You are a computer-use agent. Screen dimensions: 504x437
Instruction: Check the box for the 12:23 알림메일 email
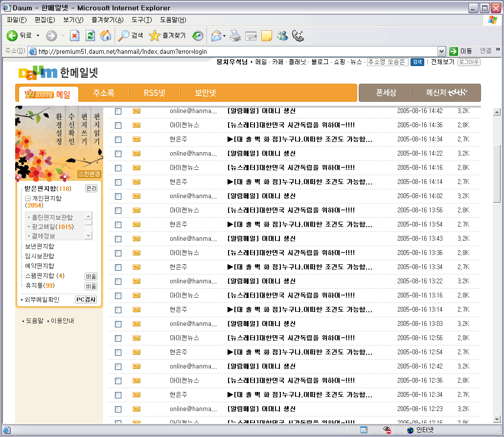pyautogui.click(x=118, y=409)
